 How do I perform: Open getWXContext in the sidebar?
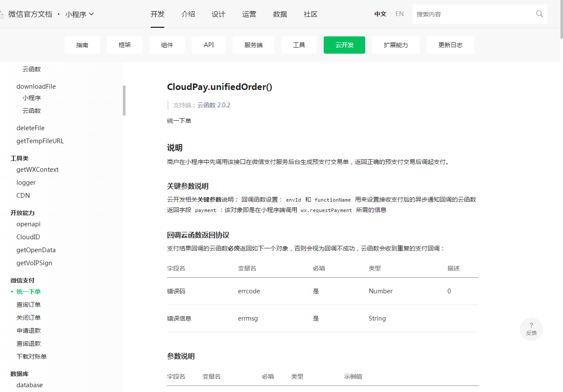click(37, 170)
